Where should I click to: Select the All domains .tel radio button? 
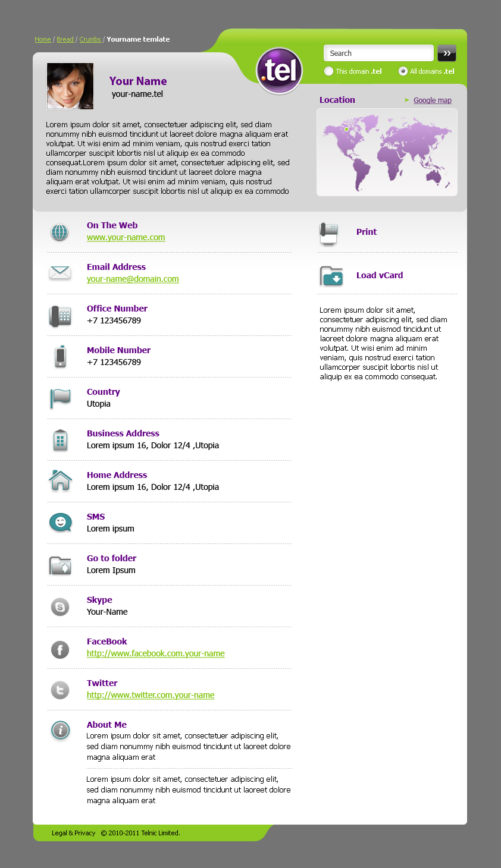(403, 71)
